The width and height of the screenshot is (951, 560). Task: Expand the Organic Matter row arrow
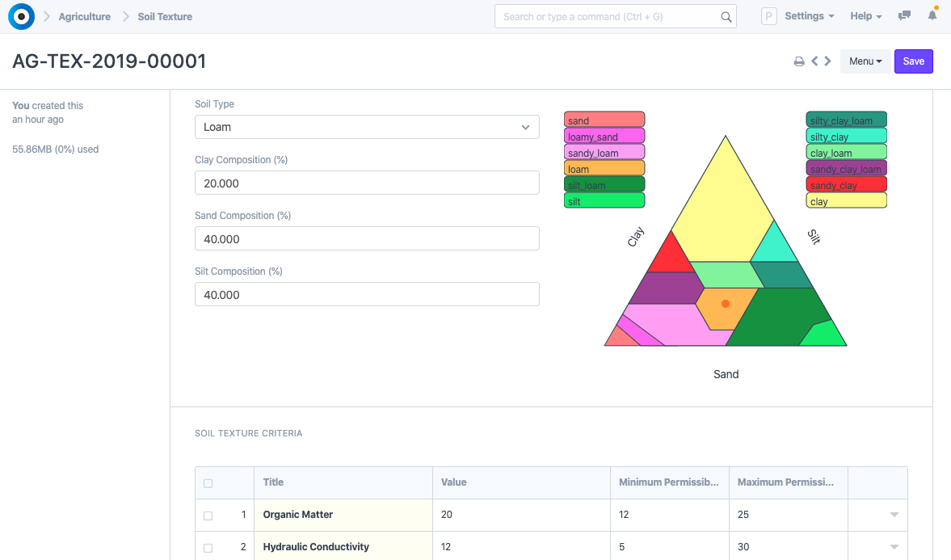tap(894, 515)
